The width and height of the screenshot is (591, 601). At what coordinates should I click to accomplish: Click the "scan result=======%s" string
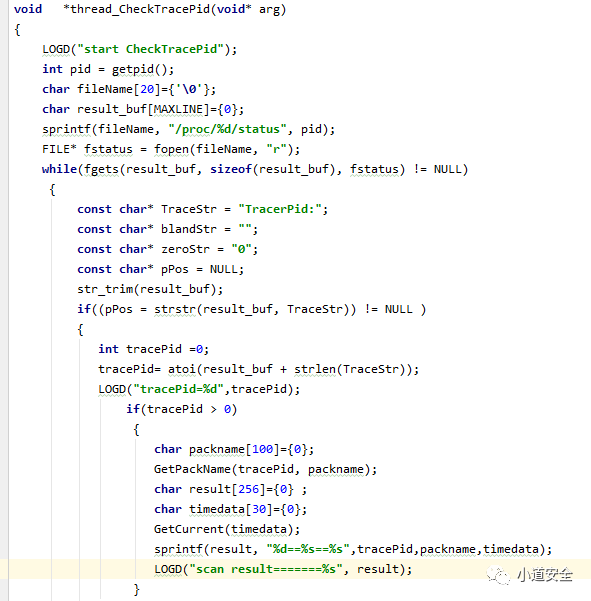tap(266, 569)
